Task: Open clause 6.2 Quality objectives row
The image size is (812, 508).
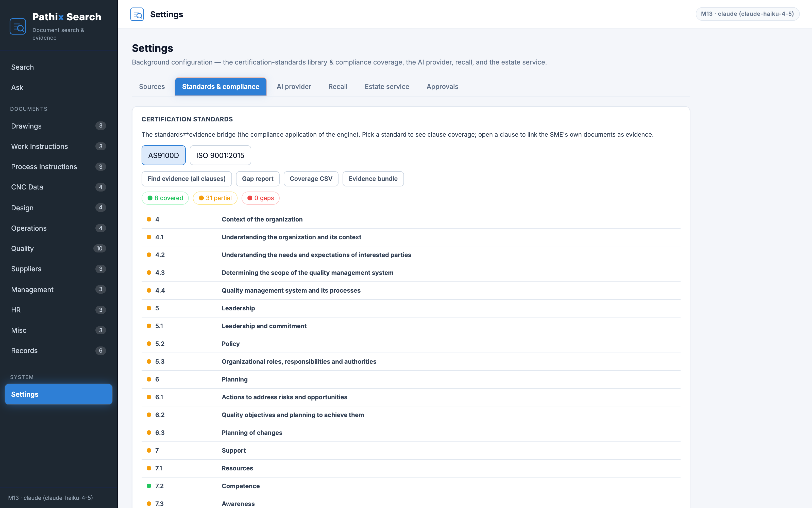Action: (411, 415)
